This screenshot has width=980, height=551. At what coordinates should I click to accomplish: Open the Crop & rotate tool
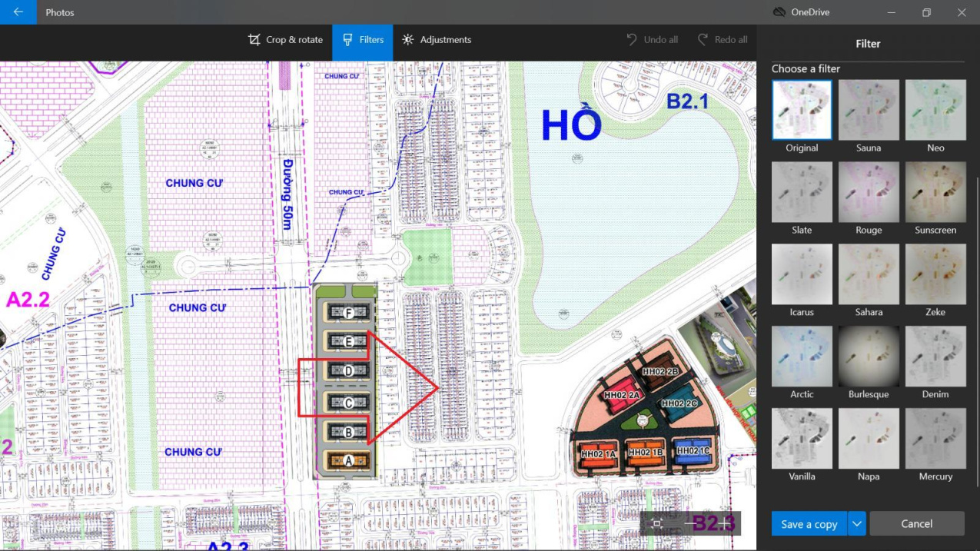285,40
